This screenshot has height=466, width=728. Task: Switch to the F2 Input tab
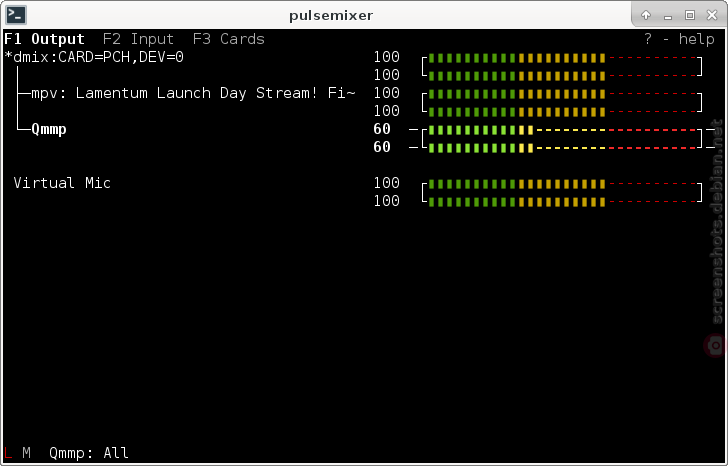coord(138,39)
